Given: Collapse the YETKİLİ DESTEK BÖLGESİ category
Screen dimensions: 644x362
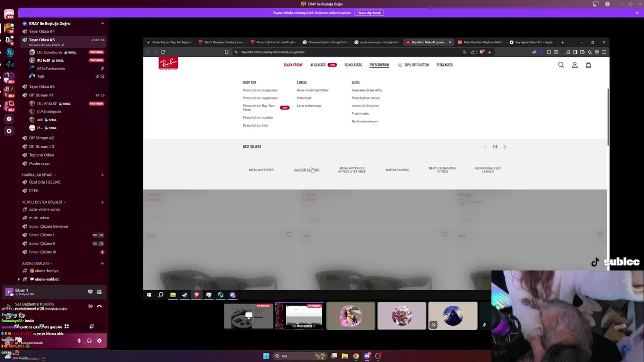Looking at the screenshot, I should (44, 202).
